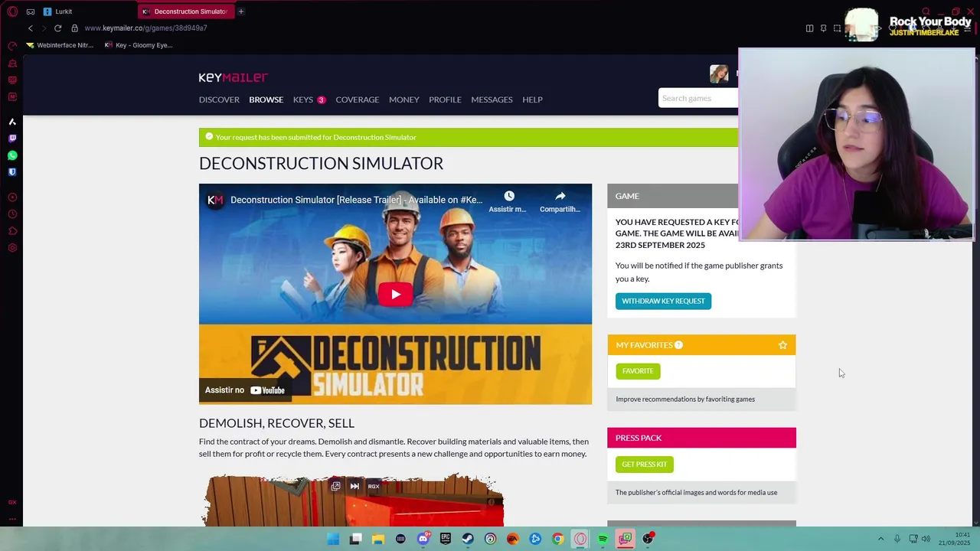Open the taskbar clock and date

pyautogui.click(x=955, y=539)
